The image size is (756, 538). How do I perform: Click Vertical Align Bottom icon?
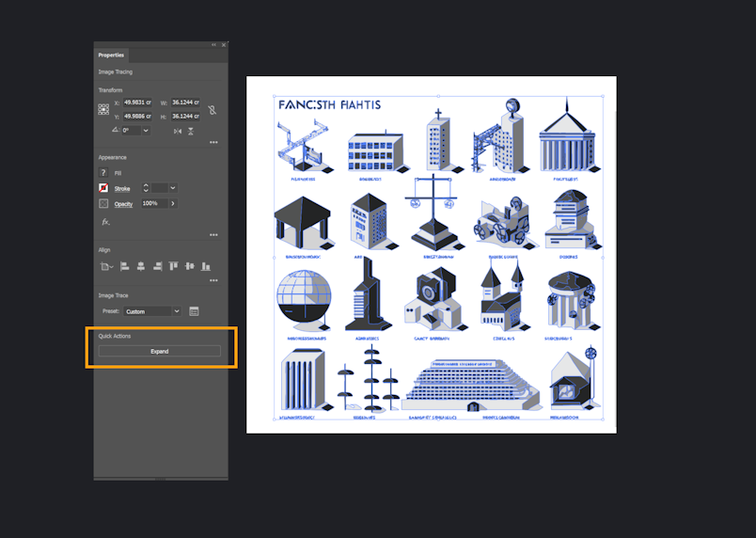(206, 266)
